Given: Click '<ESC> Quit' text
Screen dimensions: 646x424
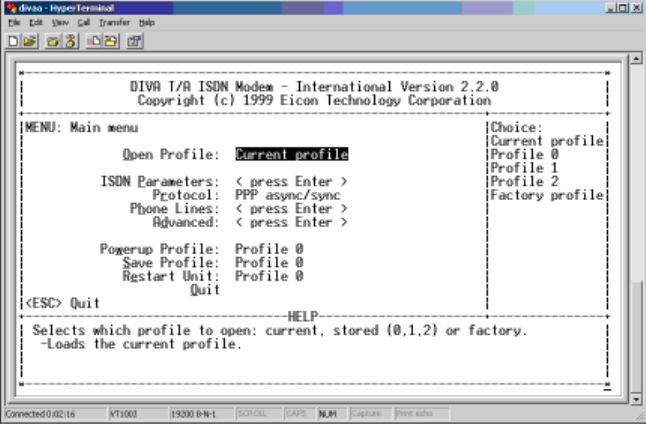Looking at the screenshot, I should click(x=63, y=303).
